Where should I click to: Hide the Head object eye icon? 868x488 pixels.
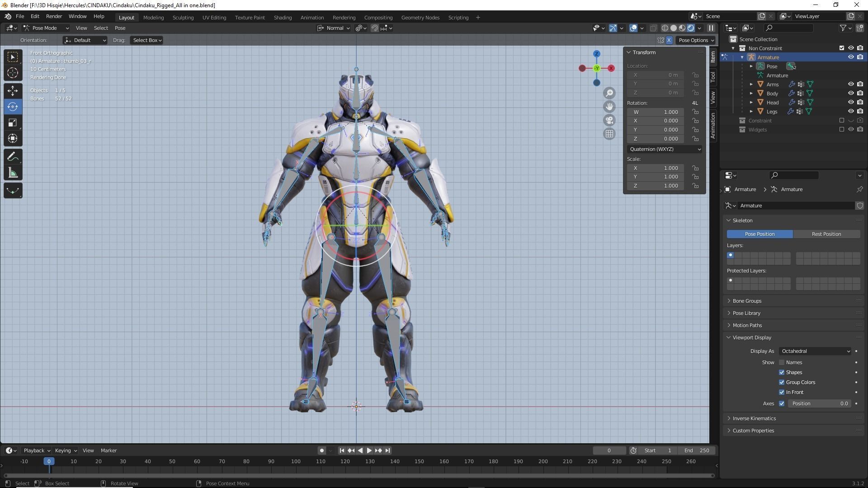pyautogui.click(x=851, y=103)
